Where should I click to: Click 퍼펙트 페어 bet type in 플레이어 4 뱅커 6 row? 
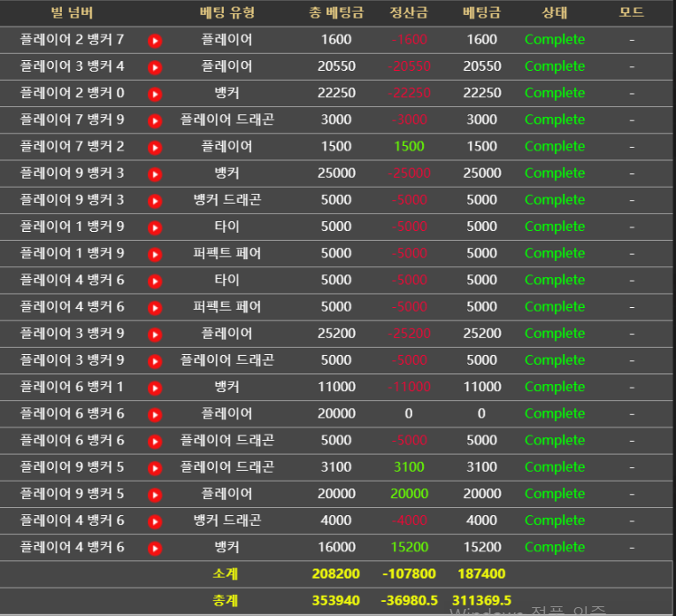tap(227, 307)
